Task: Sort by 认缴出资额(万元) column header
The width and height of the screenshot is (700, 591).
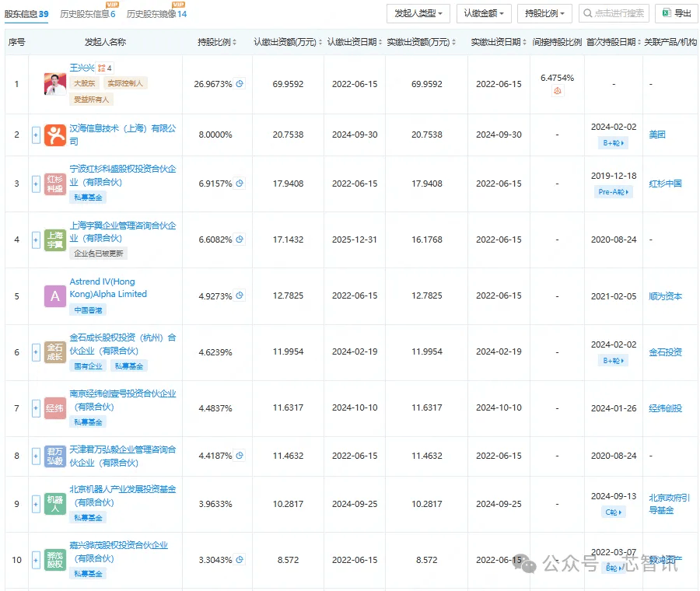Action: (288, 42)
